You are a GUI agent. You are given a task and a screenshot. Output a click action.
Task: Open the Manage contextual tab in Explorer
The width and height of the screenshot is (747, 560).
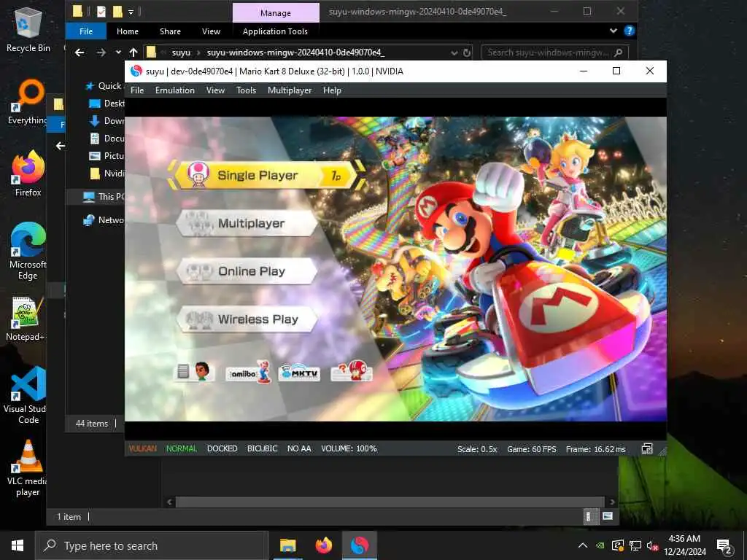coord(275,13)
